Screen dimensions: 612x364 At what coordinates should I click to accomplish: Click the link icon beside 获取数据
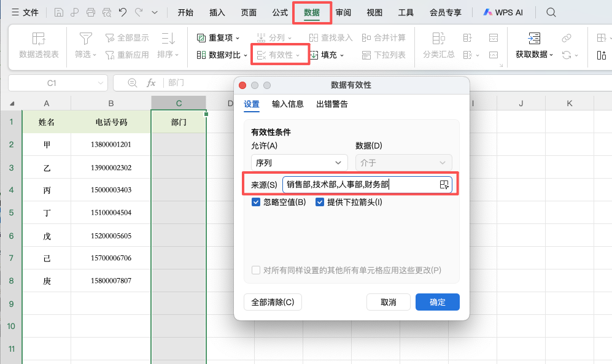pos(567,38)
